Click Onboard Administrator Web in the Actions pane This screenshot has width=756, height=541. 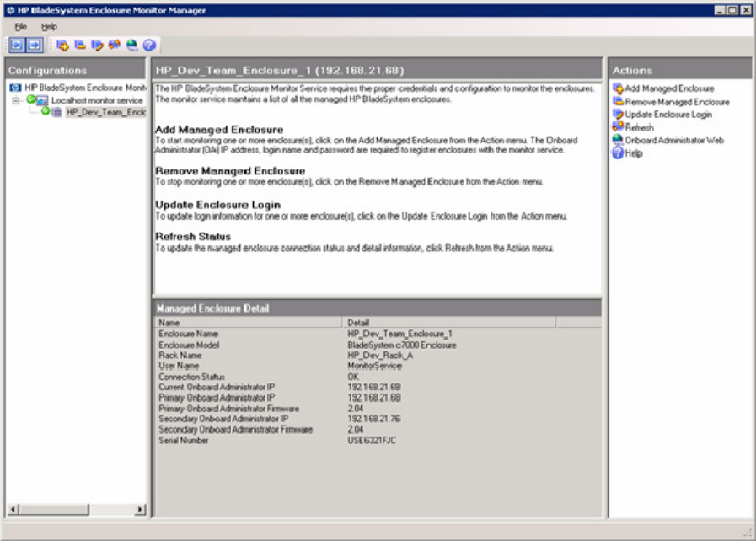pos(673,141)
